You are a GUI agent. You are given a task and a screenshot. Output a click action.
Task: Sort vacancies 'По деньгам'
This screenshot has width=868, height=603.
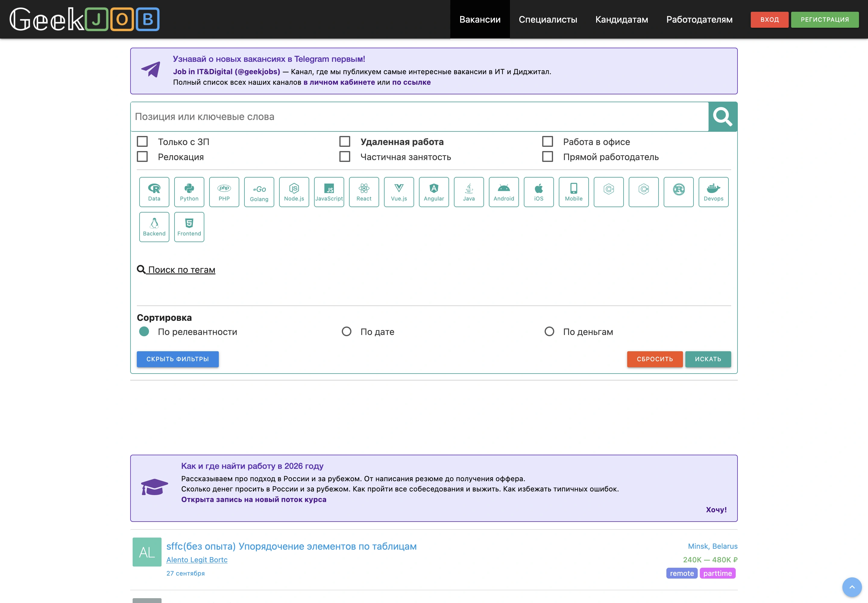click(x=549, y=331)
